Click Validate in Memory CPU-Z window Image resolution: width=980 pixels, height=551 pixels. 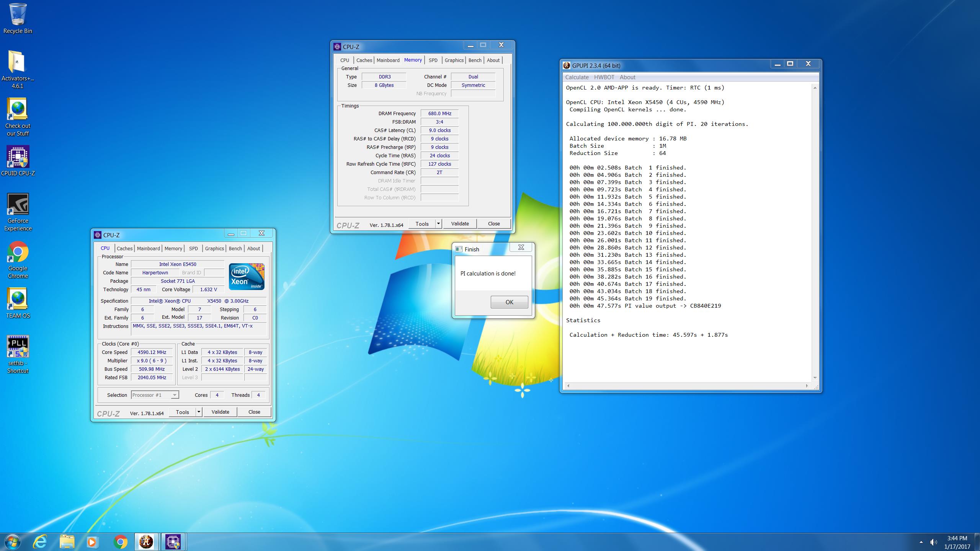460,224
